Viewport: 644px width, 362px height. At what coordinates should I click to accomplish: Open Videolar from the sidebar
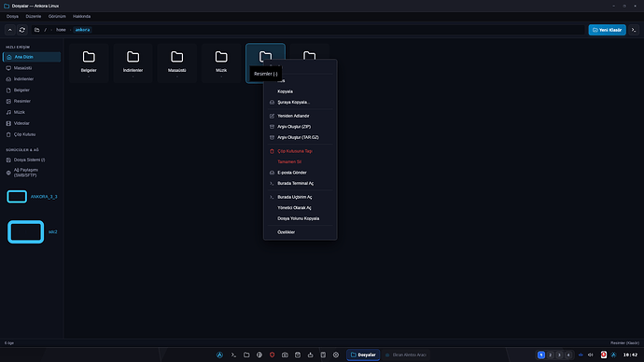32,123
